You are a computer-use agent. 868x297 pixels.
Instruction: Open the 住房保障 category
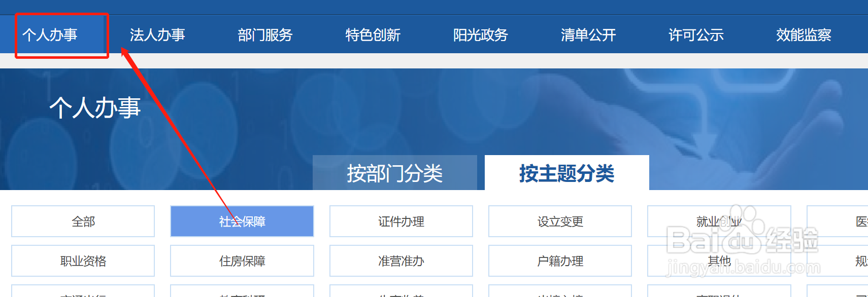[x=242, y=261]
